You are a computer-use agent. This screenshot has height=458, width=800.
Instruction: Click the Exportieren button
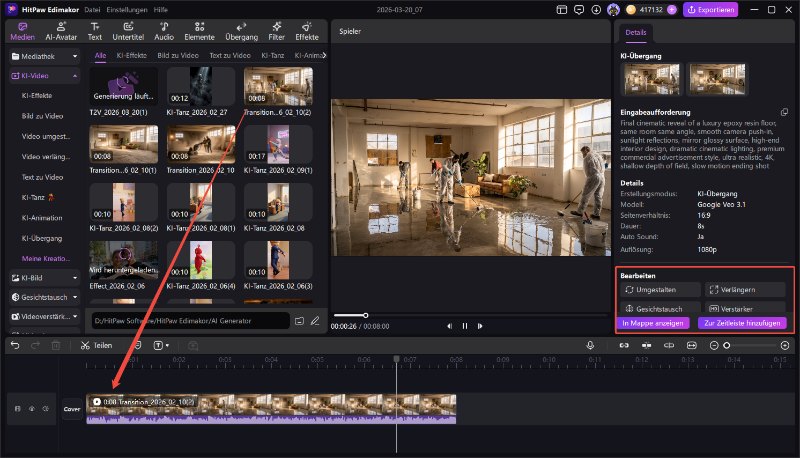710,10
